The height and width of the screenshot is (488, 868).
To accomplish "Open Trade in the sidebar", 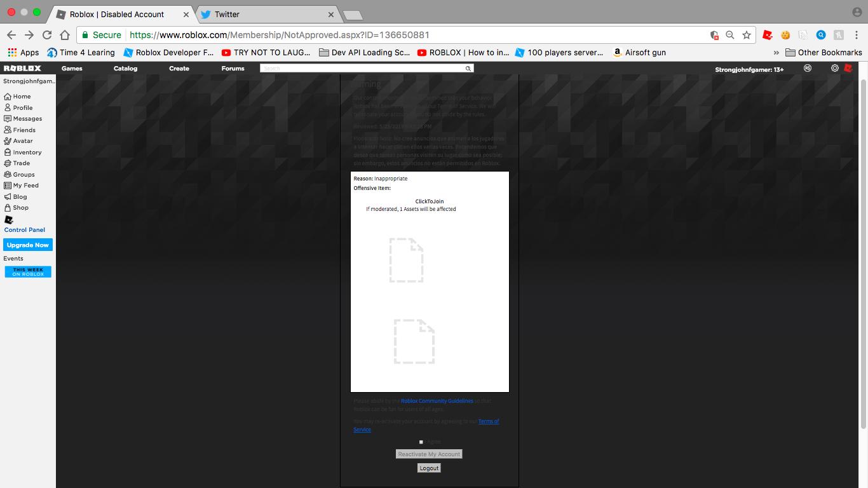I will tap(17, 163).
